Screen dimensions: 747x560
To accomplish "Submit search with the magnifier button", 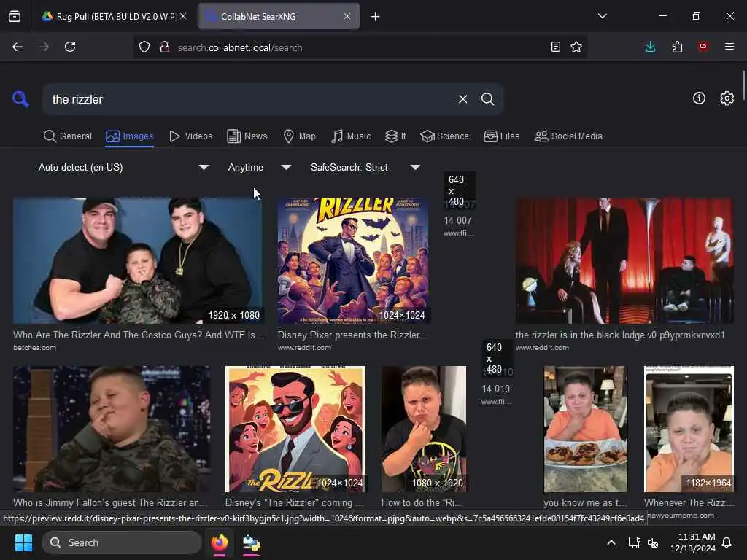I will [487, 99].
